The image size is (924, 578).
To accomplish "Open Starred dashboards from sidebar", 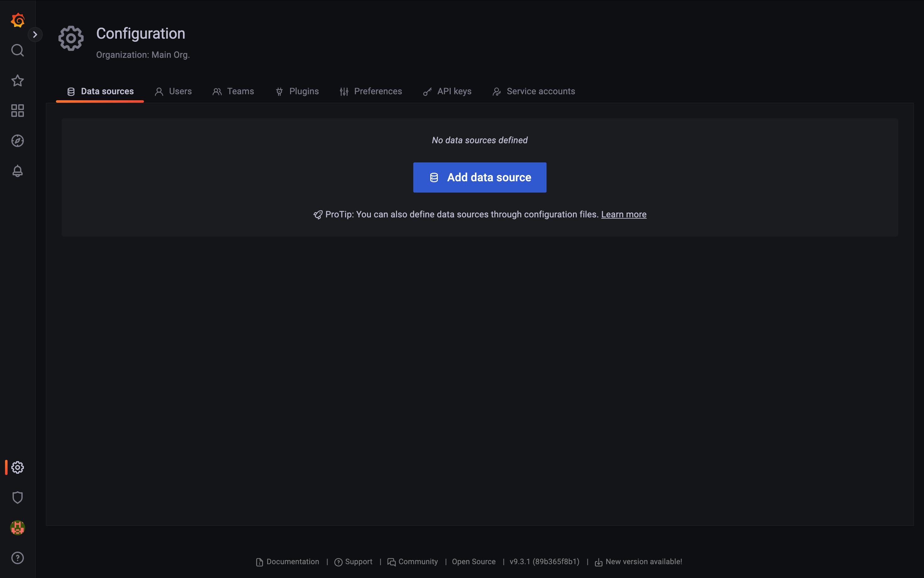I will (18, 81).
